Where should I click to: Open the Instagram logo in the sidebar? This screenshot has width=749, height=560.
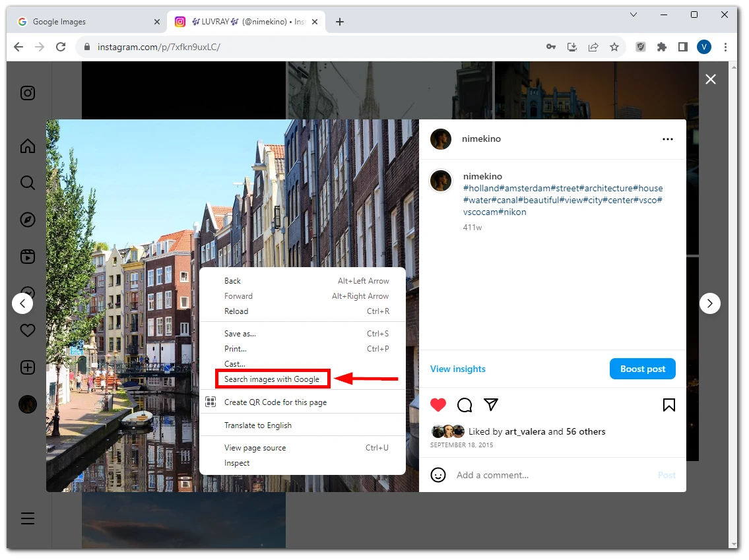(28, 92)
